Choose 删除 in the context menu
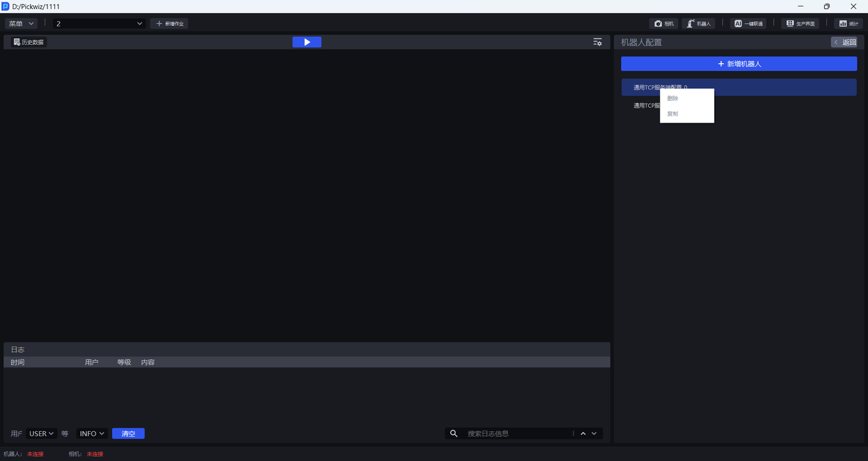The image size is (868, 461). coord(673,98)
